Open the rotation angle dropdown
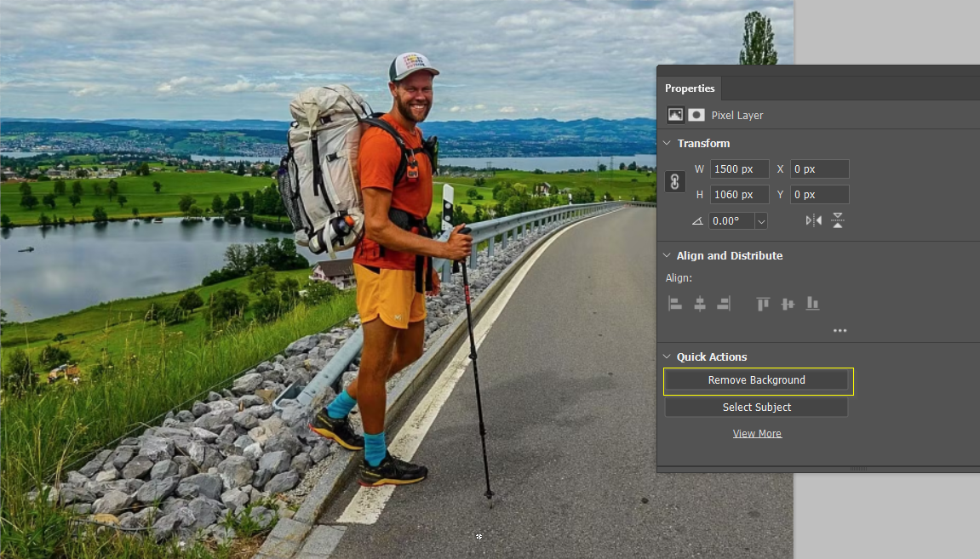980x559 pixels. 760,220
